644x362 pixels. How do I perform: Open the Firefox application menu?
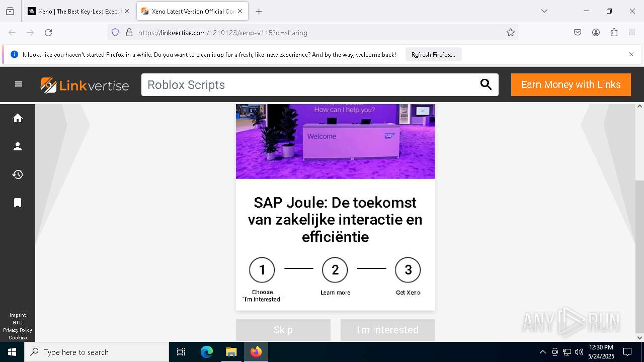[x=632, y=33]
